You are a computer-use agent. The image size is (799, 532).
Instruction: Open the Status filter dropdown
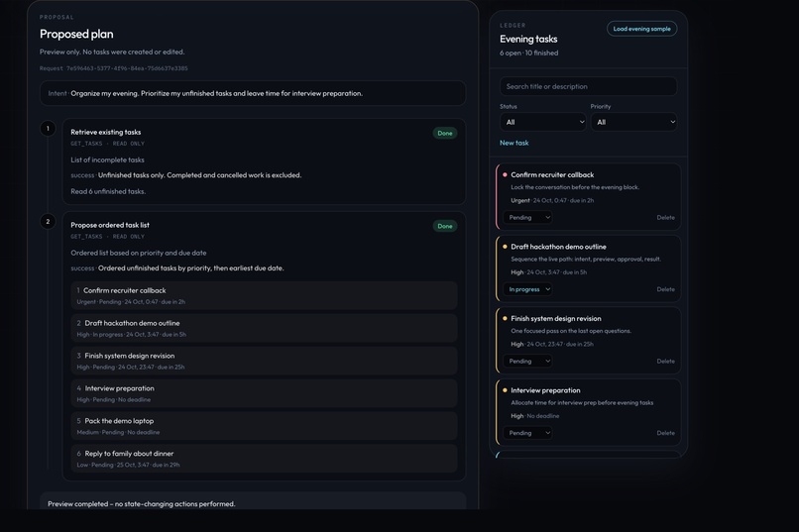[542, 122]
